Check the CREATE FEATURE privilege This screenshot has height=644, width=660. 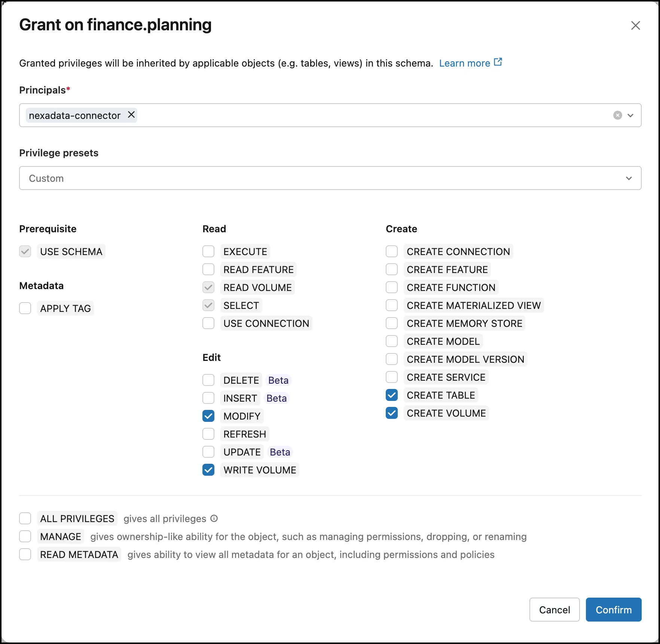[x=392, y=269]
